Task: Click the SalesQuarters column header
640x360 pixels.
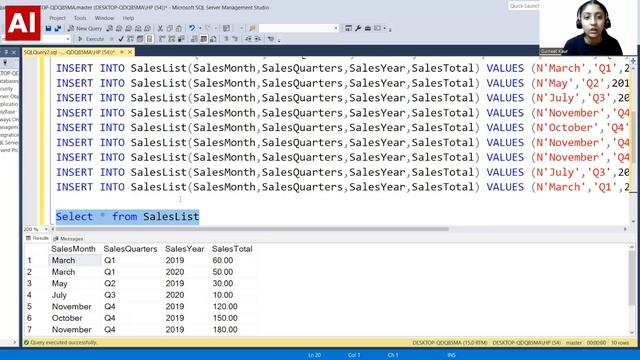Action: (130, 249)
